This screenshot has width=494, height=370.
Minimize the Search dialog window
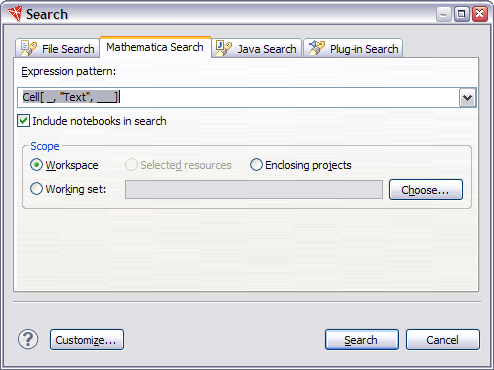pyautogui.click(x=443, y=14)
